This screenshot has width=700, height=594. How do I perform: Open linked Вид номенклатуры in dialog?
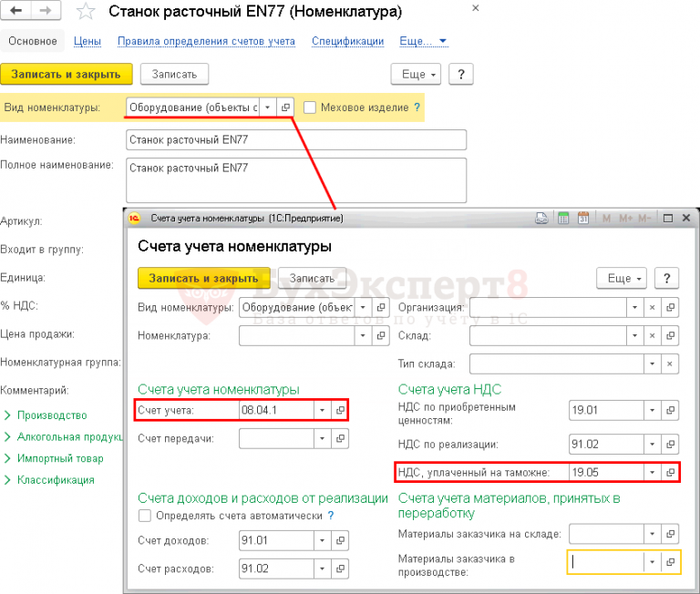click(381, 308)
